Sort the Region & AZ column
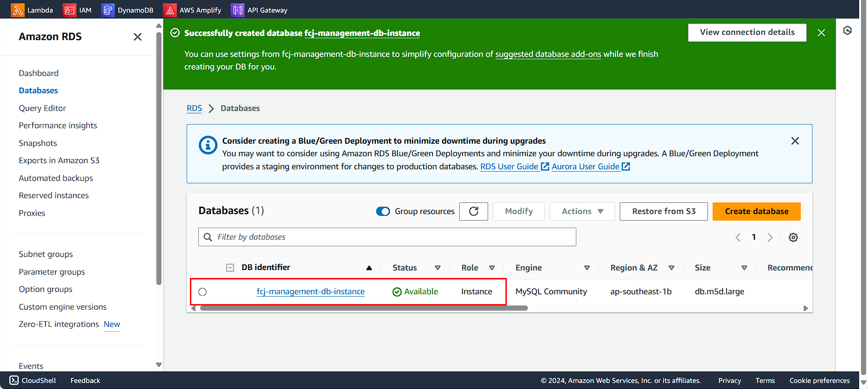Image resolution: width=868 pixels, height=389 pixels. tap(672, 268)
